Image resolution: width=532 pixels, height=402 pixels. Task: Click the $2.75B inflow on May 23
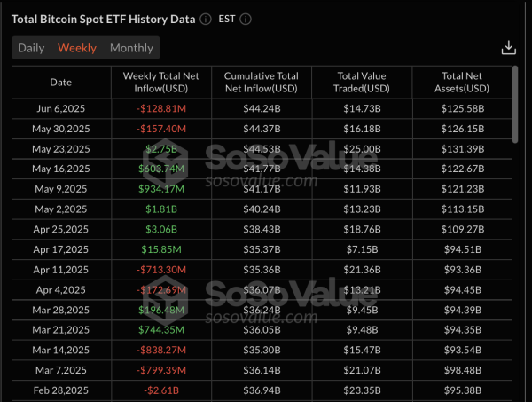tap(160, 148)
